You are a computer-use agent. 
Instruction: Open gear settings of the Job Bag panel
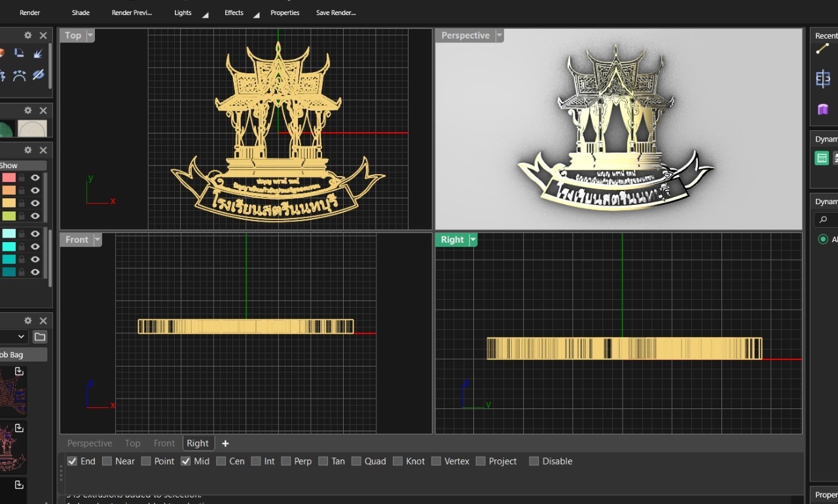click(x=27, y=321)
